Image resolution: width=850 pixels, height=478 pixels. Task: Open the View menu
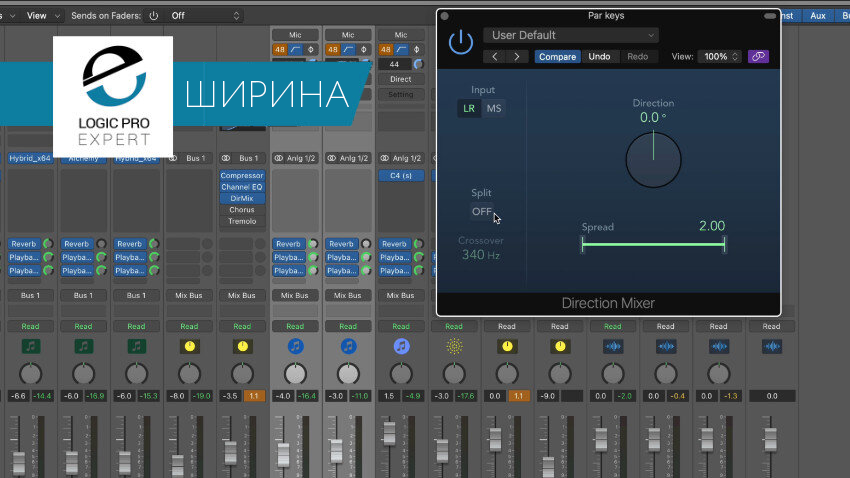tap(43, 16)
